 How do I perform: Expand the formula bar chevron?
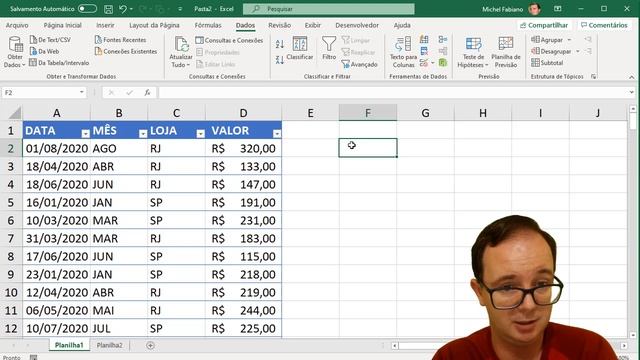coord(631,93)
